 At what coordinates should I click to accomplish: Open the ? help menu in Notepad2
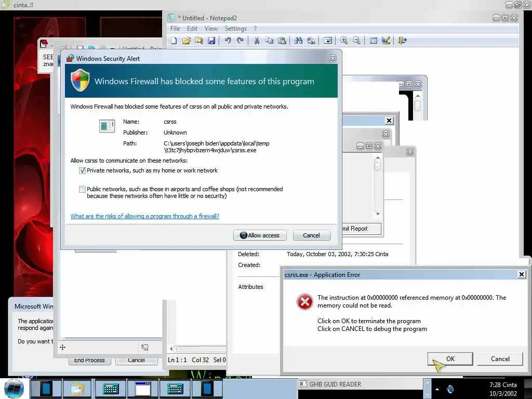coord(255,29)
